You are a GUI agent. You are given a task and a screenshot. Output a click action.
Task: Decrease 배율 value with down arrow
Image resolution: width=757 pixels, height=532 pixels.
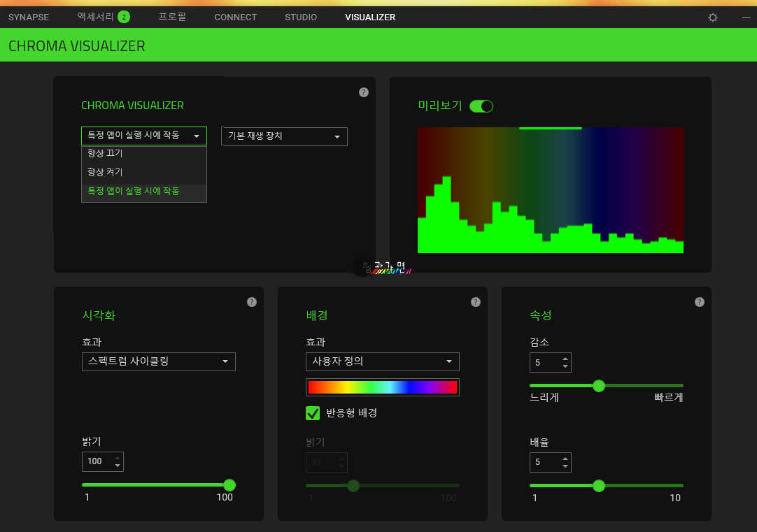pyautogui.click(x=565, y=466)
